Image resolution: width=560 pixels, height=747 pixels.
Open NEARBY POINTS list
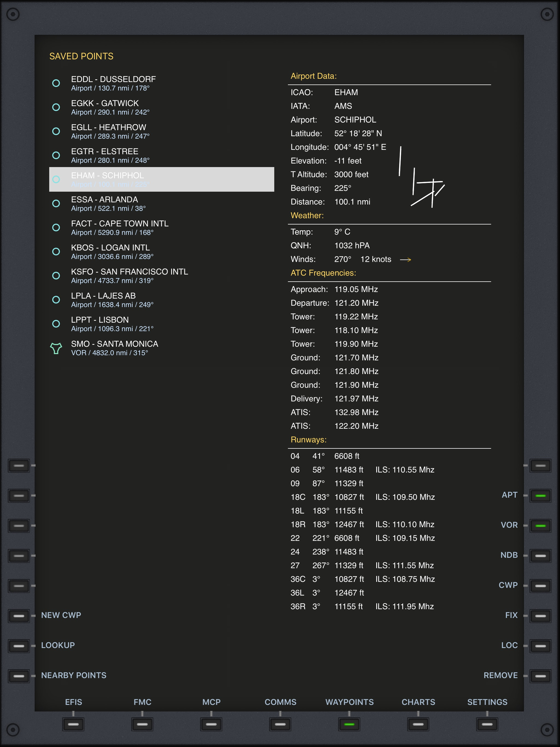[x=19, y=676]
